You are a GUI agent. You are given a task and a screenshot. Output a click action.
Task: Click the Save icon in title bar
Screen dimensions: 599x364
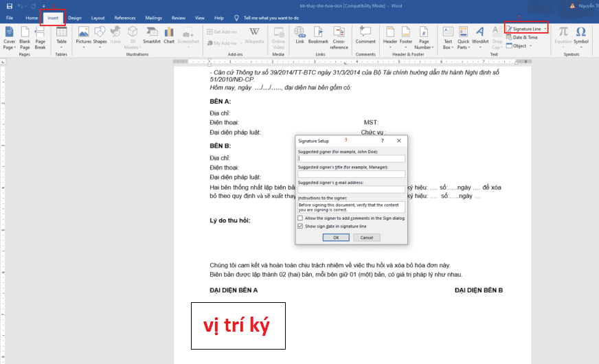point(10,6)
